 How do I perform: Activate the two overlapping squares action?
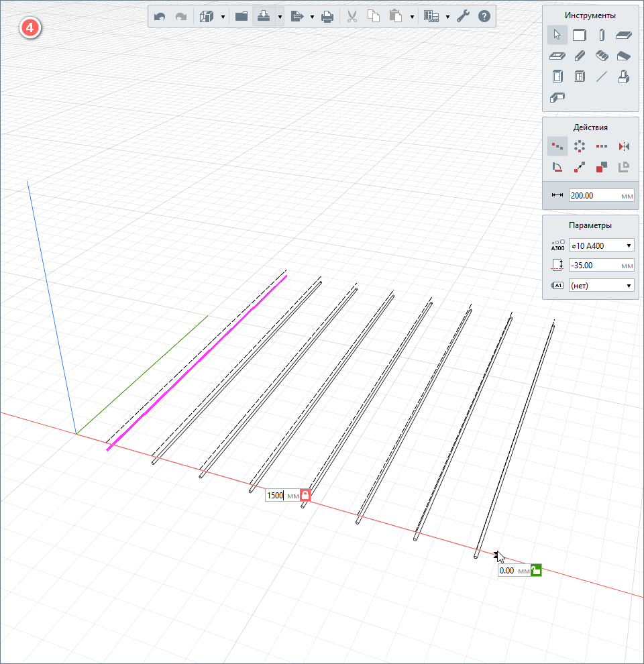[x=602, y=167]
